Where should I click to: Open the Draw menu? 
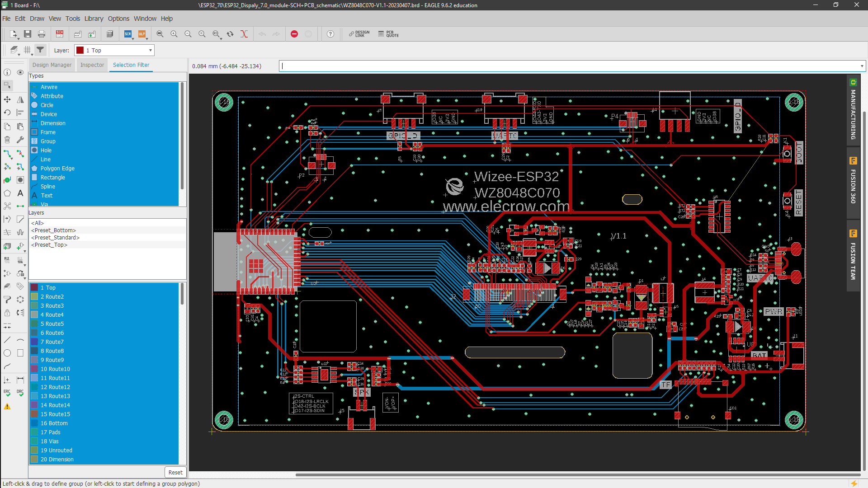pos(37,19)
